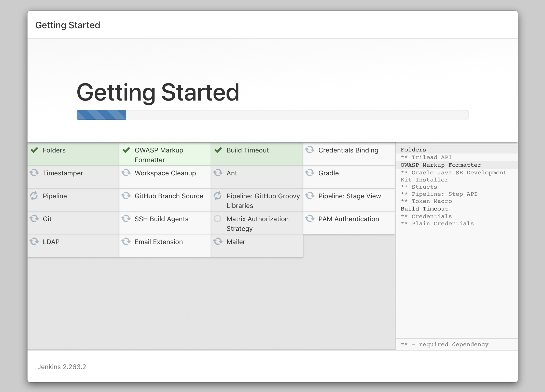
Task: Click the Structs dependency log line
Action: click(x=419, y=187)
